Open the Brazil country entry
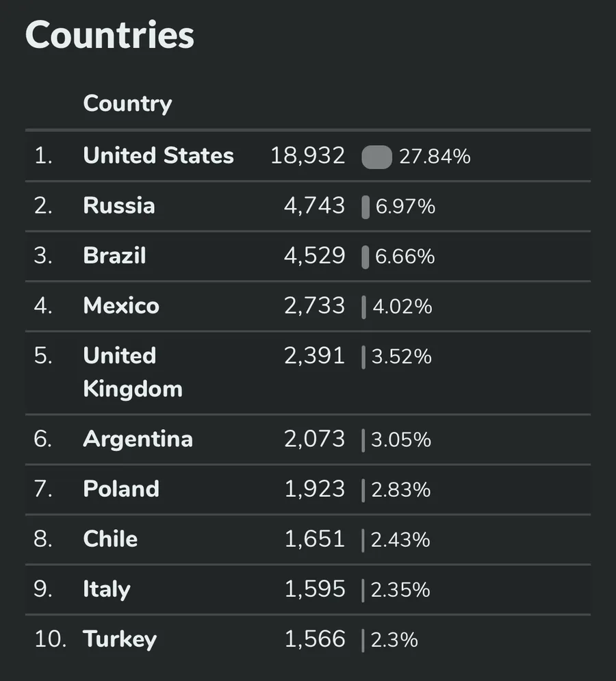Image resolution: width=616 pixels, height=681 pixels. point(114,256)
